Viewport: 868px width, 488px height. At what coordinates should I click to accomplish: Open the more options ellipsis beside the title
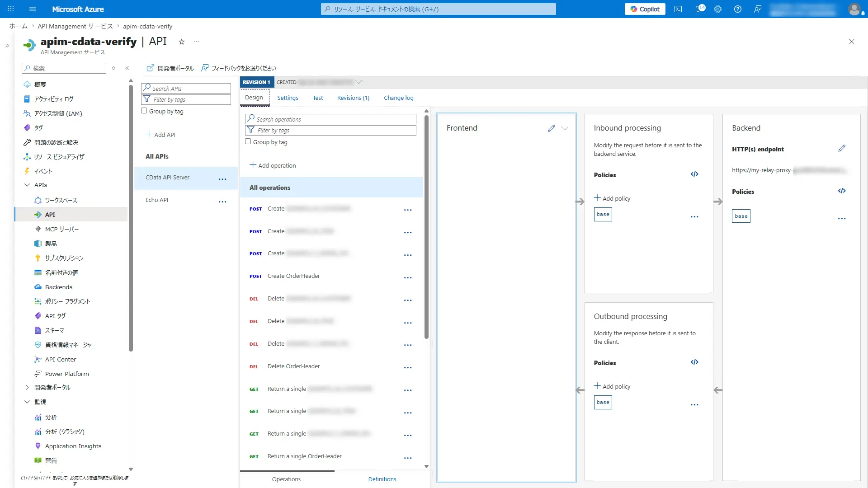click(x=196, y=42)
